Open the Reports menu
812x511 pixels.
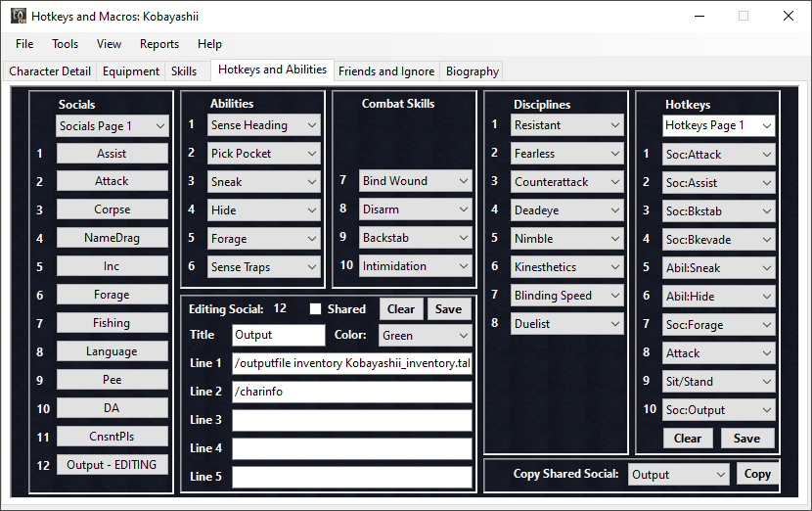(158, 44)
